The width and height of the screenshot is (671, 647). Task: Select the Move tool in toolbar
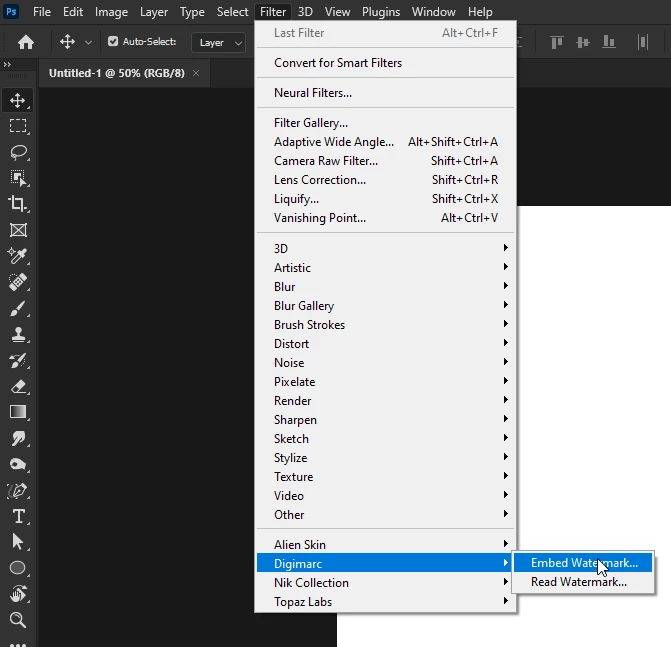[x=18, y=101]
